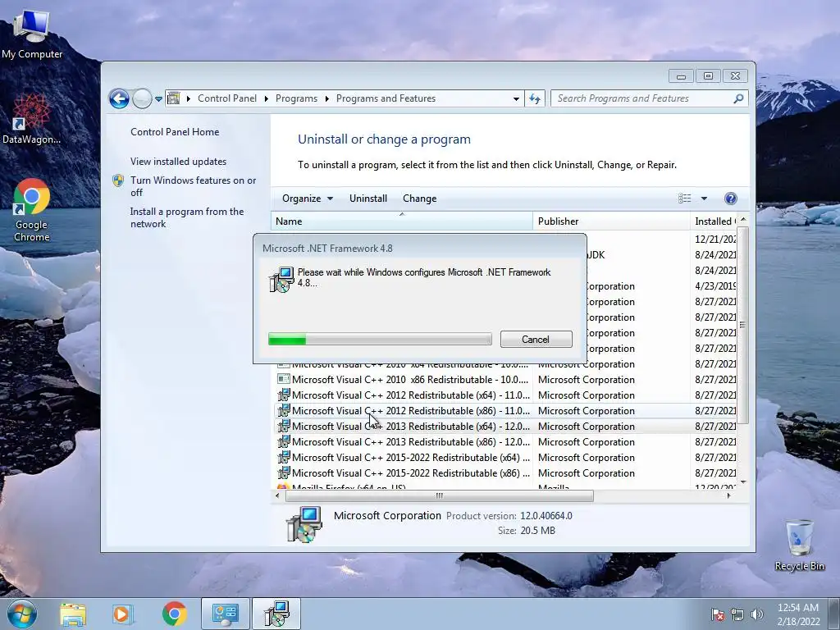Click Programs in breadcrumb
The image size is (840, 630).
click(296, 98)
